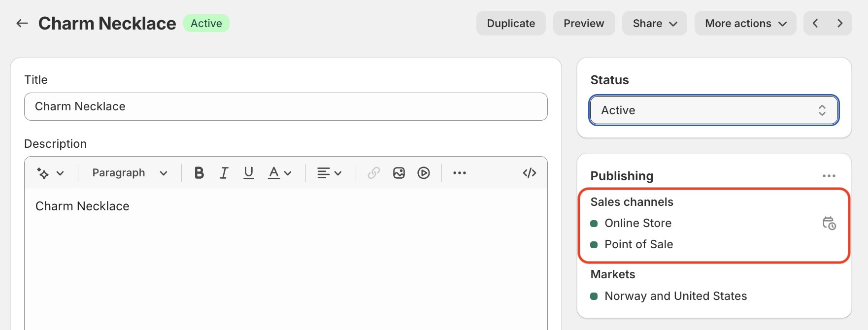Screen dimensions: 868x330
Task: Go back using the left arrow icon
Action: [22, 23]
